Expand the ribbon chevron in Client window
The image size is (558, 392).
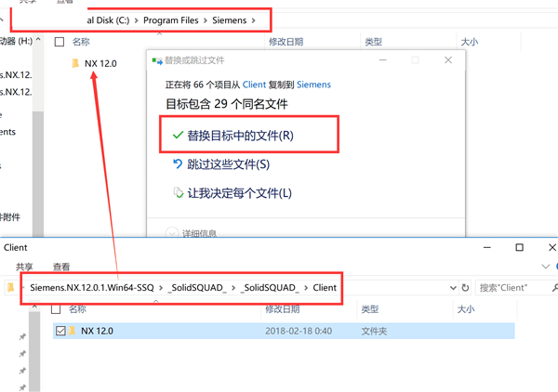click(x=545, y=267)
